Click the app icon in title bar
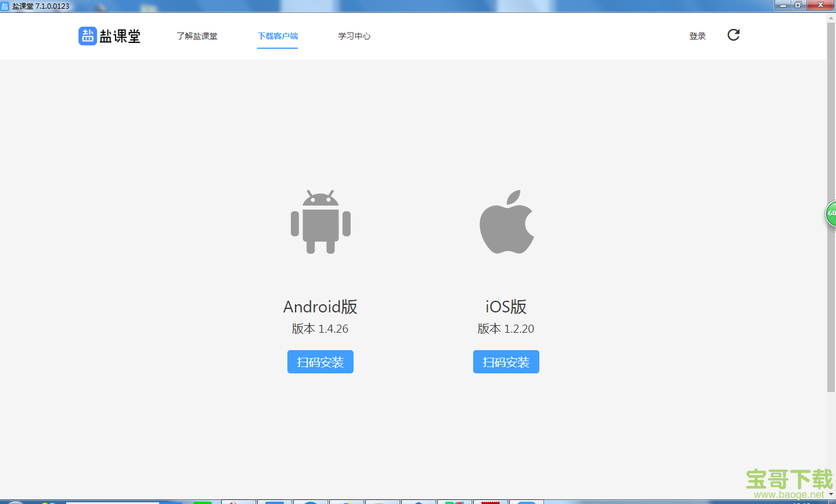 (x=5, y=6)
